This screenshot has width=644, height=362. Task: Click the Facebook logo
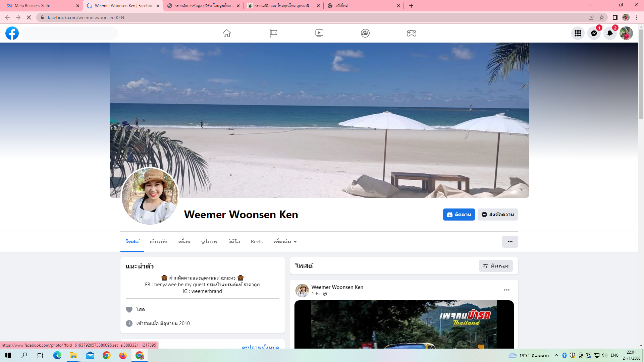pyautogui.click(x=12, y=33)
